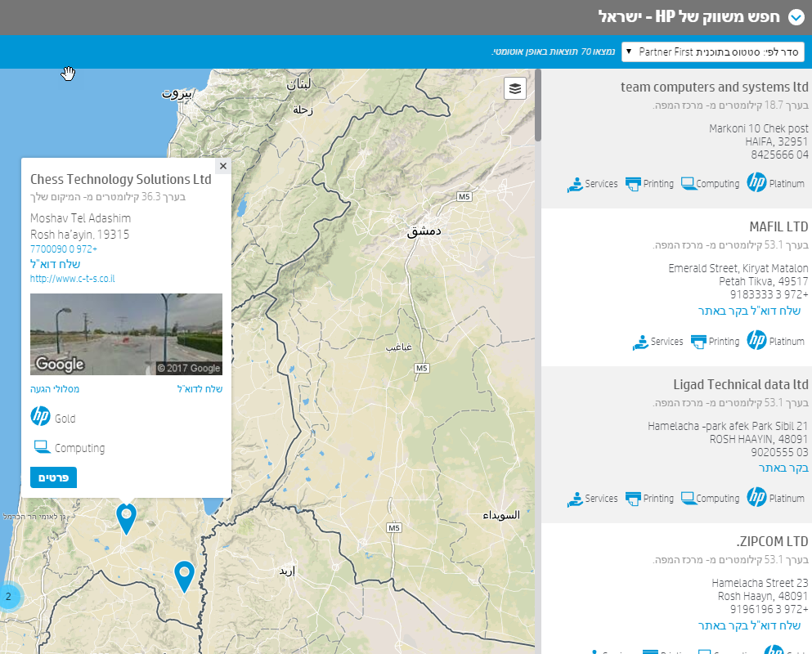This screenshot has height=654, width=812.
Task: Click HP Platinum icon for MAFIL LTD
Action: tap(756, 340)
